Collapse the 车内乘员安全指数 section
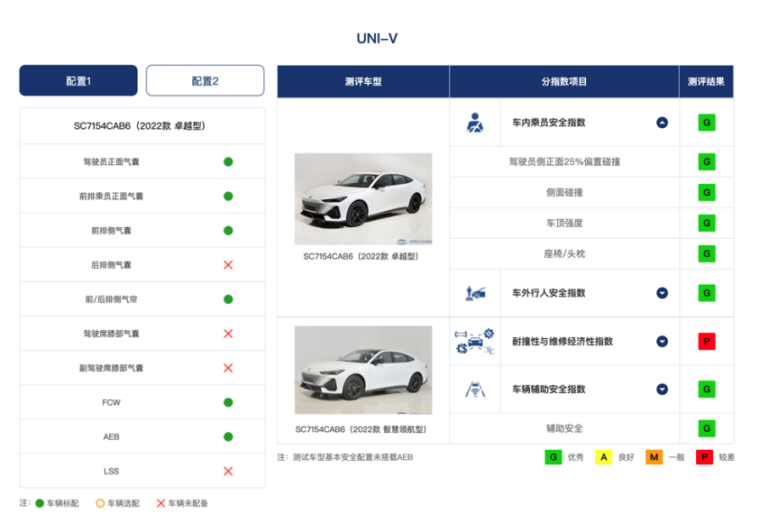This screenshot has width=768, height=532. pos(663,123)
